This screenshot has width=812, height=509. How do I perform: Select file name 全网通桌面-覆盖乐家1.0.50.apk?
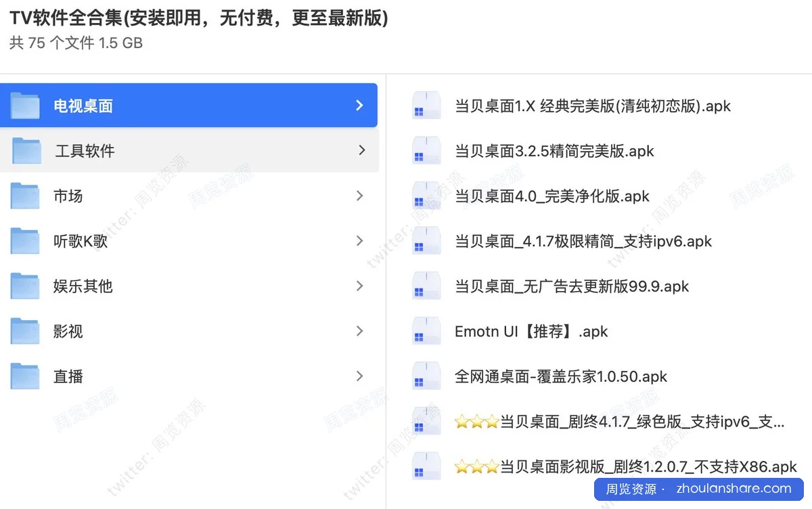[561, 376]
